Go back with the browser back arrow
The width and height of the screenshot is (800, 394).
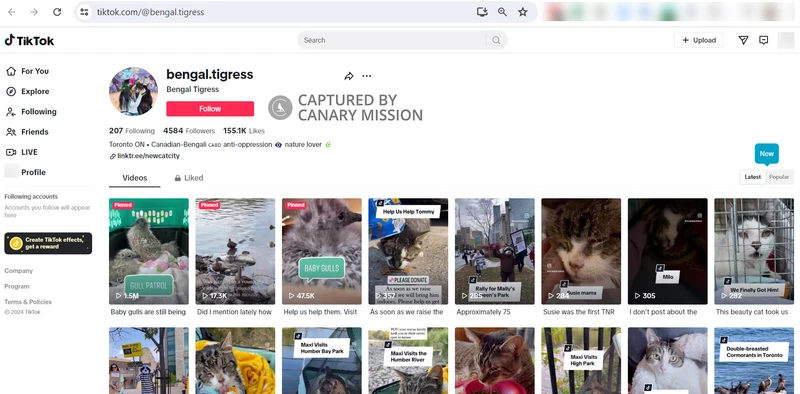[11, 12]
